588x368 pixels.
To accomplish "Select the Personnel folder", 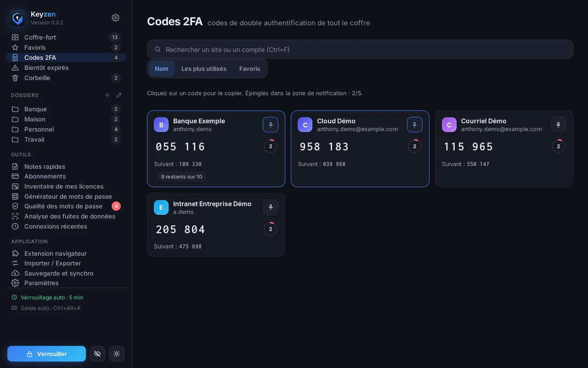I will click(x=66, y=129).
